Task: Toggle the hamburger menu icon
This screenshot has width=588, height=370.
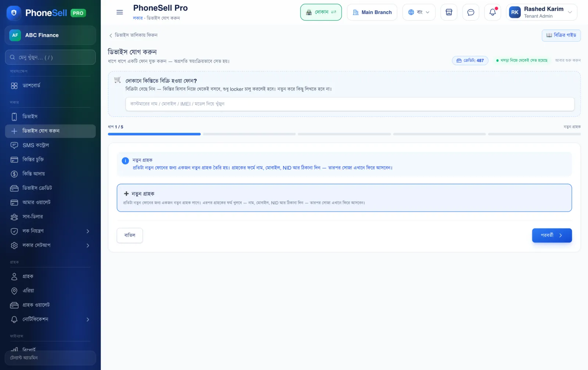Action: [x=119, y=12]
